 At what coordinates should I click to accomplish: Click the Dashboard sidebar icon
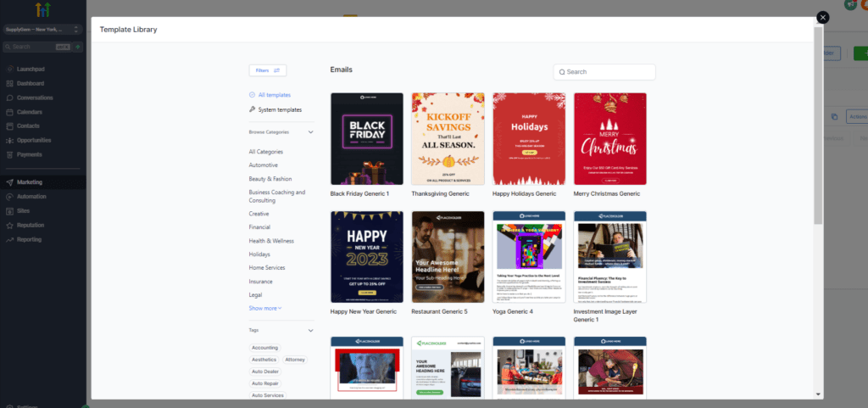(x=10, y=84)
